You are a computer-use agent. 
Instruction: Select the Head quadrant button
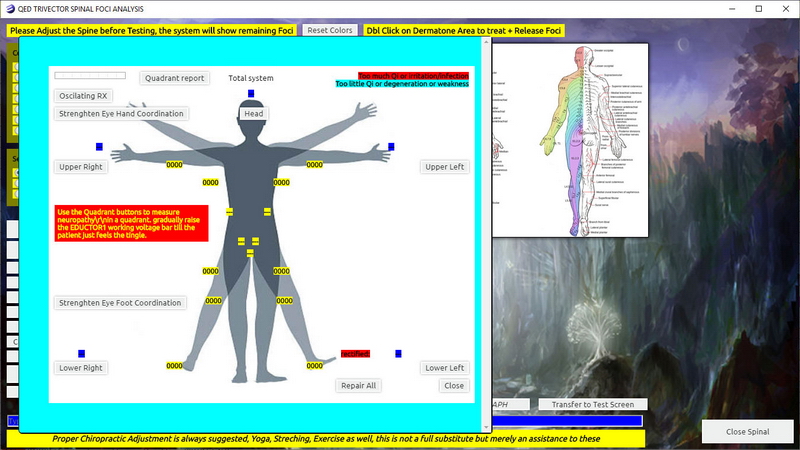[x=254, y=114]
